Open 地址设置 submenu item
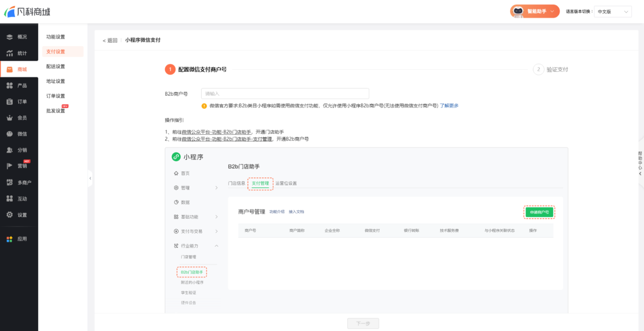 (x=55, y=81)
